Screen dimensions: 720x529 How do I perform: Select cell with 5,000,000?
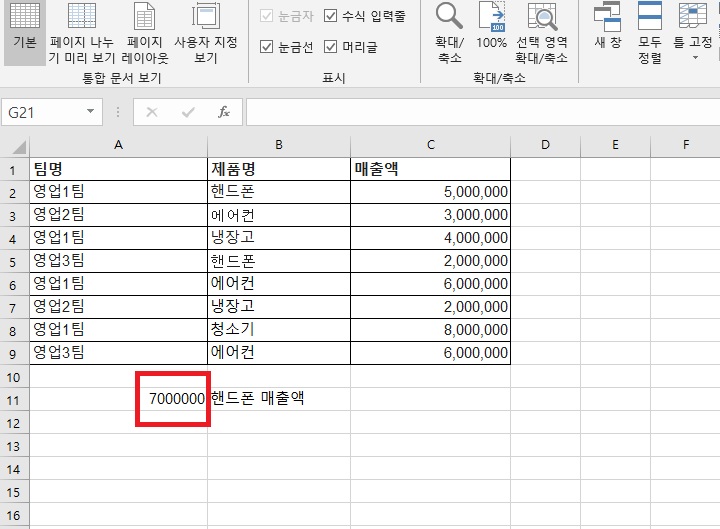tap(430, 192)
